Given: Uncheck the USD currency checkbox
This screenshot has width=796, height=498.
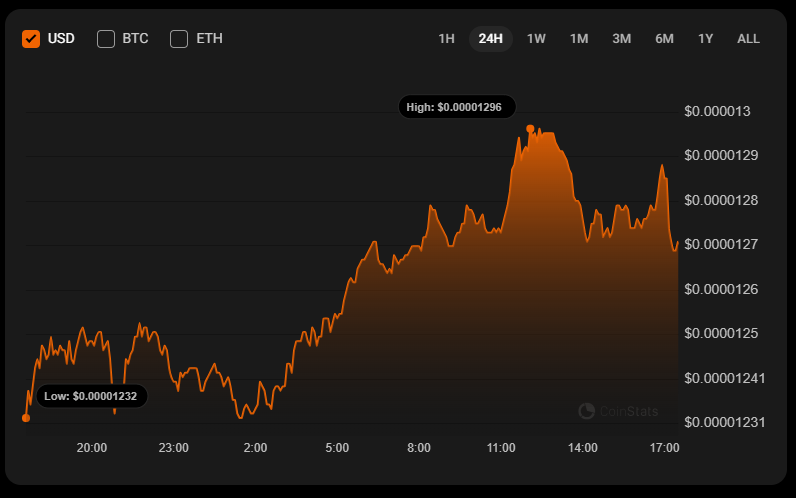Looking at the screenshot, I should click(x=31, y=39).
